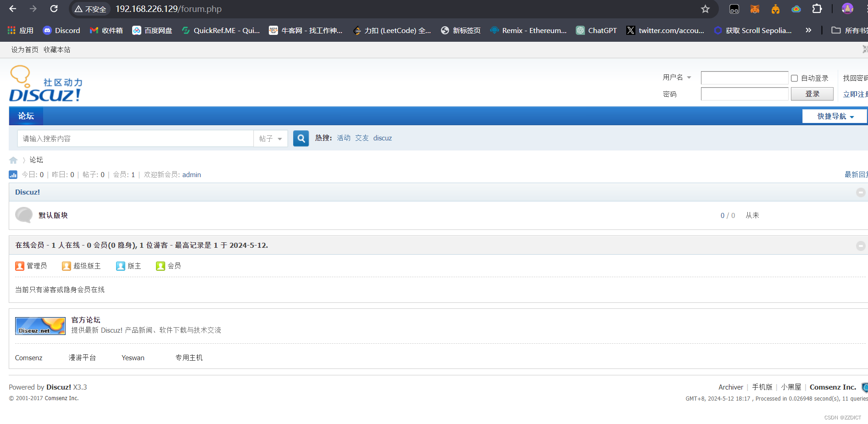
Task: Collapse the online members section
Action: (x=861, y=246)
